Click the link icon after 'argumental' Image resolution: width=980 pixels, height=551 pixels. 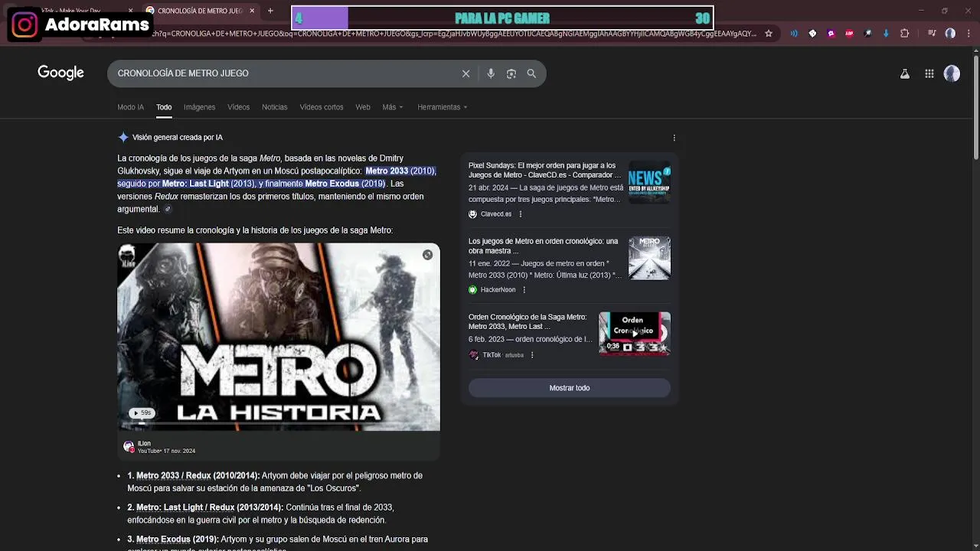click(x=168, y=209)
